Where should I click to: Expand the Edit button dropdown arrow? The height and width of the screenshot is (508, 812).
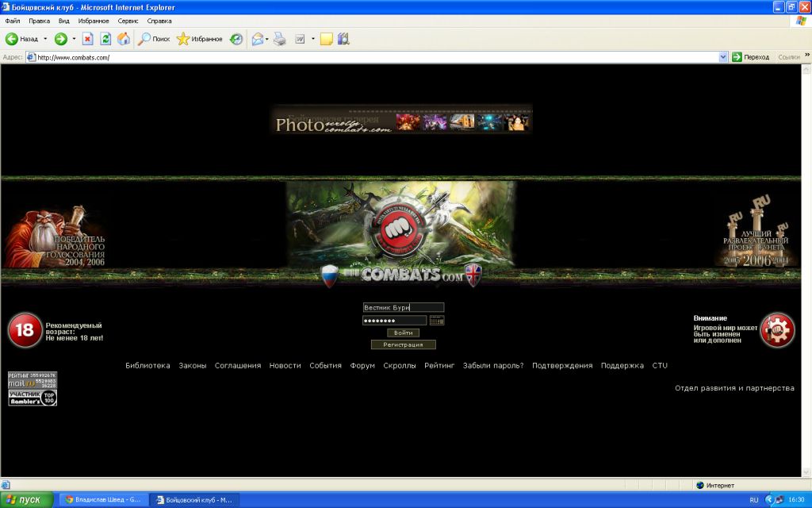pos(312,39)
